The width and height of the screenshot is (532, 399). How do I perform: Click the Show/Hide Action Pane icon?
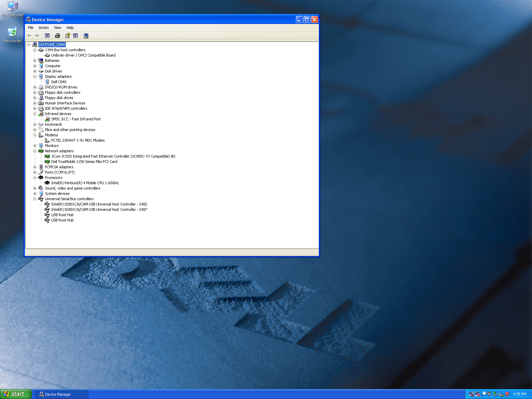[75, 36]
